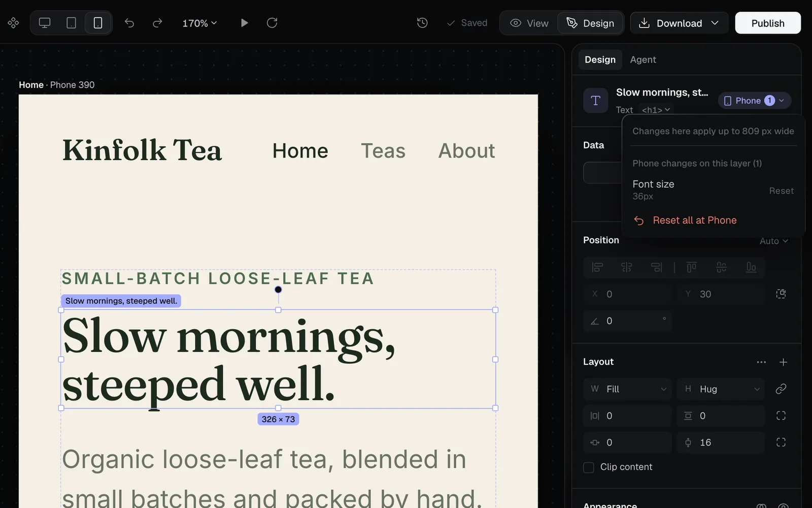Open the 170% zoom dropdown

tap(199, 23)
